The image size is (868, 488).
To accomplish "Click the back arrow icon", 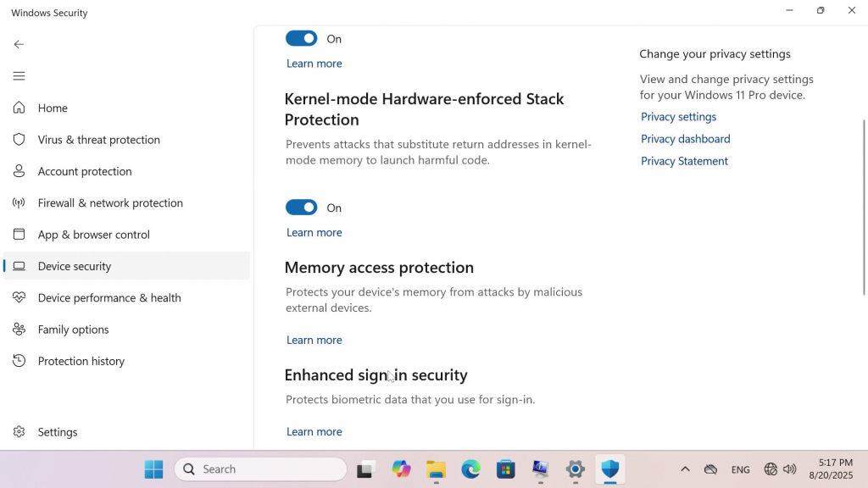I will pos(19,44).
